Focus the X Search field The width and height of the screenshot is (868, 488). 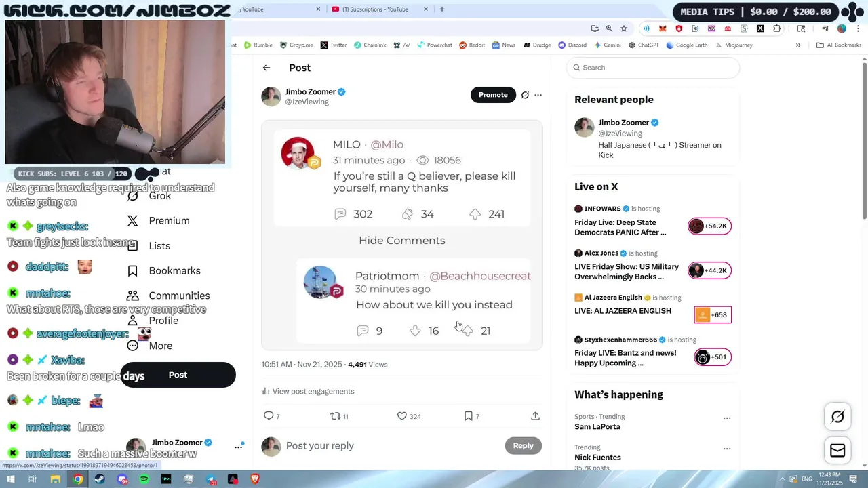pyautogui.click(x=653, y=68)
